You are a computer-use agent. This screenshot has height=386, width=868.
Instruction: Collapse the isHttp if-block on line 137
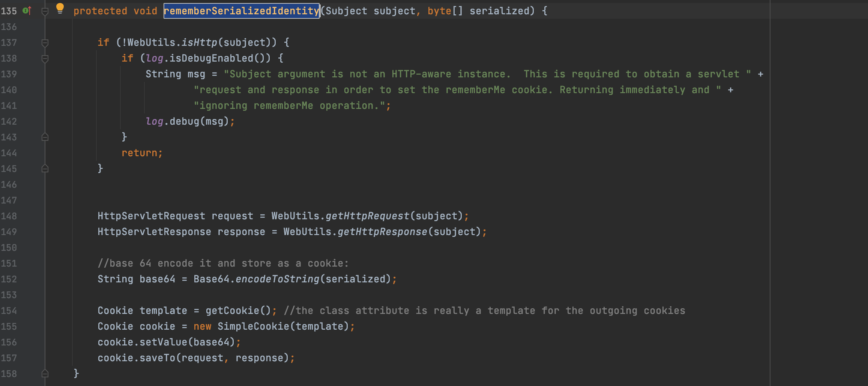[45, 43]
